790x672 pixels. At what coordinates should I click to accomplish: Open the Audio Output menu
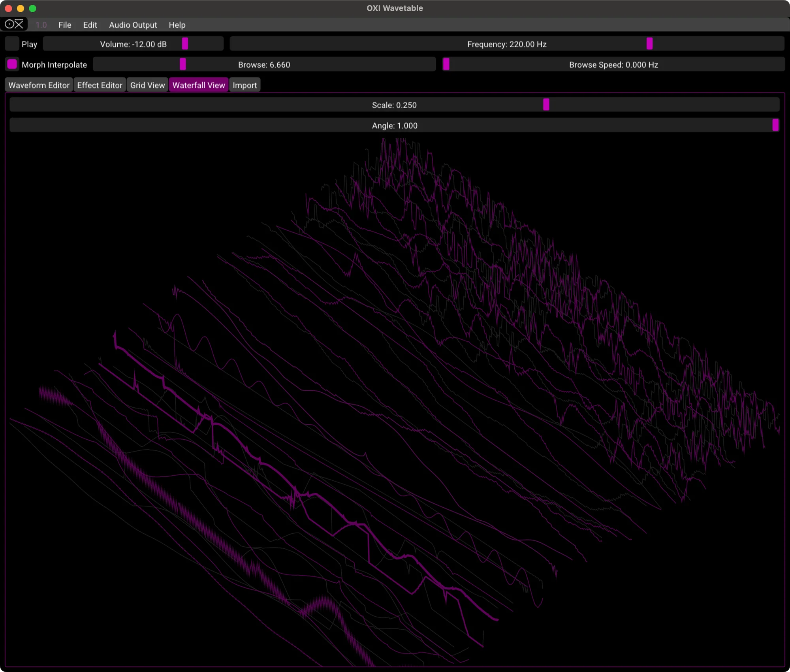[133, 25]
